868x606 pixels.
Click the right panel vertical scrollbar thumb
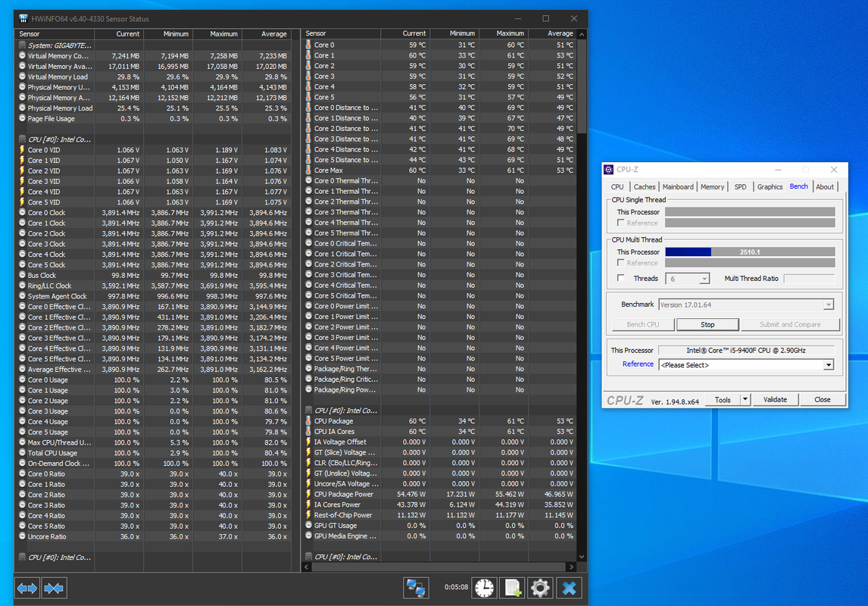pyautogui.click(x=581, y=86)
